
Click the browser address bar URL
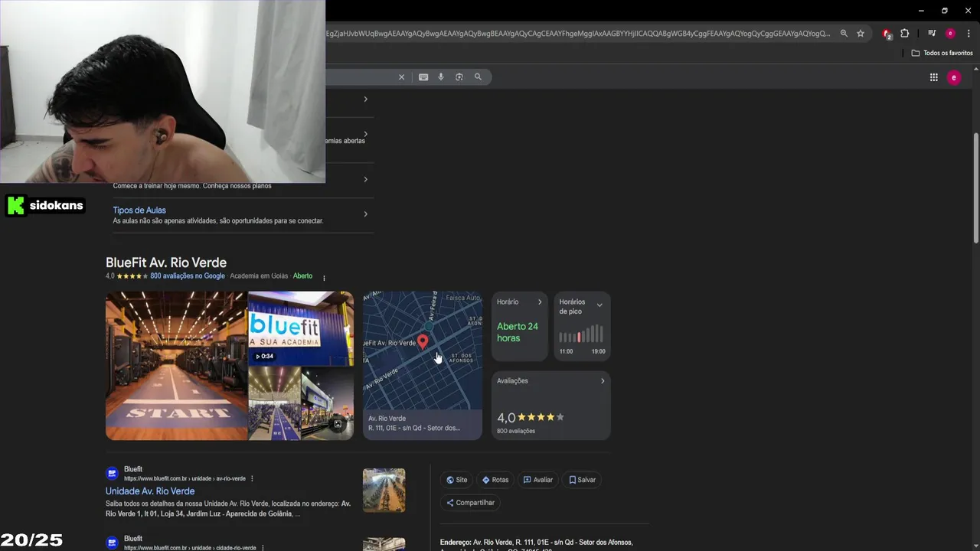578,34
